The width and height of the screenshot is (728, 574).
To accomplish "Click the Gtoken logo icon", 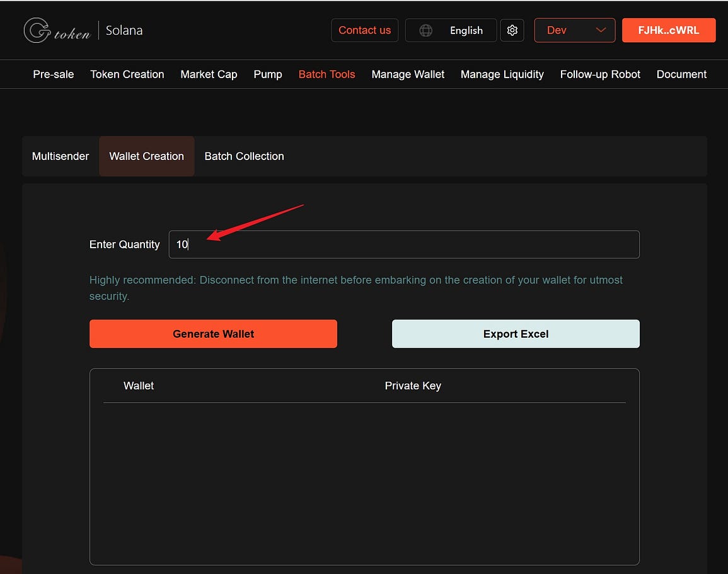I will point(37,30).
